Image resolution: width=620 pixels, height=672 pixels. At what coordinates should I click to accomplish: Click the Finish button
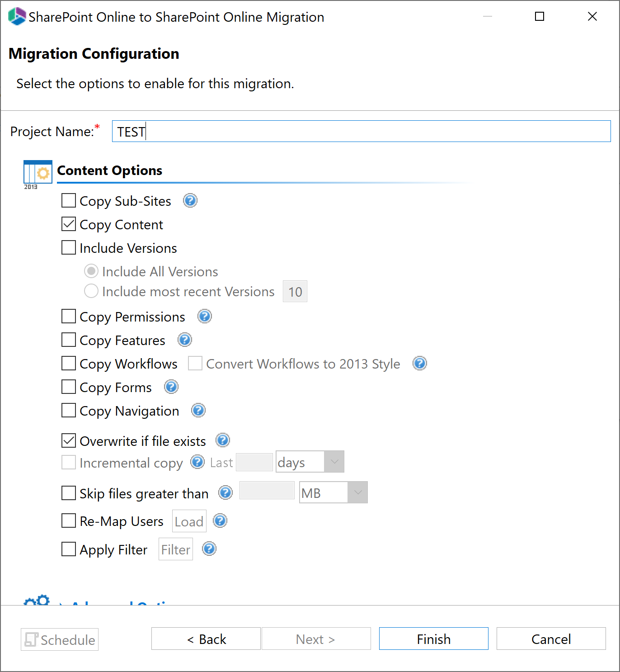point(433,639)
